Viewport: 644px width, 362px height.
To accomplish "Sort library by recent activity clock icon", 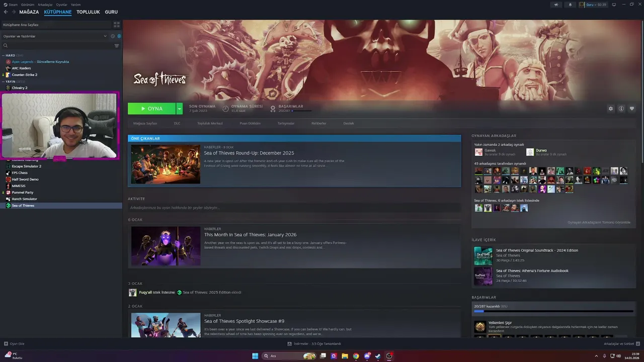I will pos(113,36).
